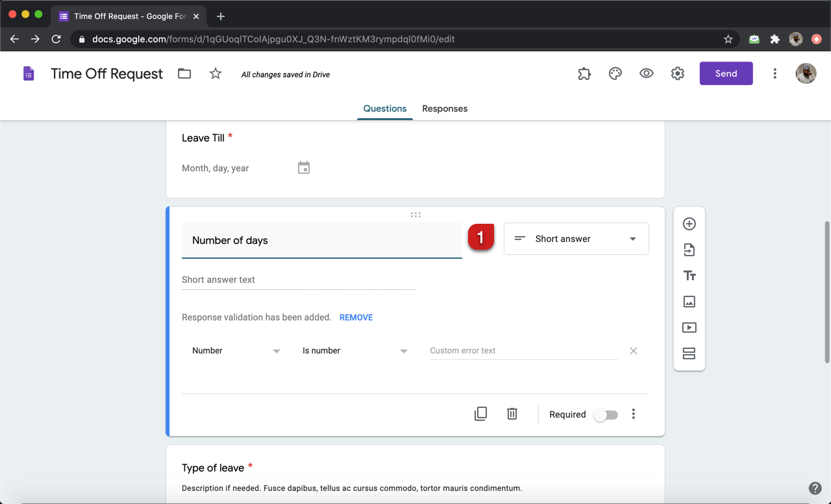The image size is (831, 504).
Task: Duplicate the Number of days question
Action: pos(480,414)
